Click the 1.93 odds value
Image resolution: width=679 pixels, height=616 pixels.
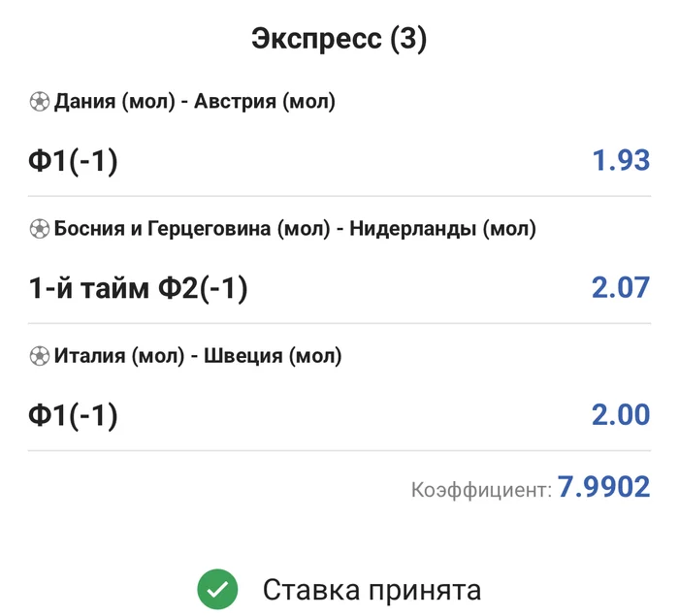coord(621,161)
